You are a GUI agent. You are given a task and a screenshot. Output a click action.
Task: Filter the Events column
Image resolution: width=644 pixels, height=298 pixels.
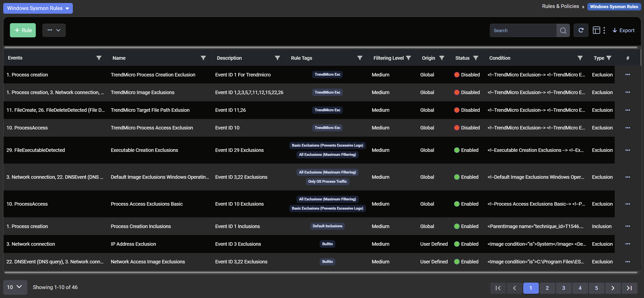[99, 58]
